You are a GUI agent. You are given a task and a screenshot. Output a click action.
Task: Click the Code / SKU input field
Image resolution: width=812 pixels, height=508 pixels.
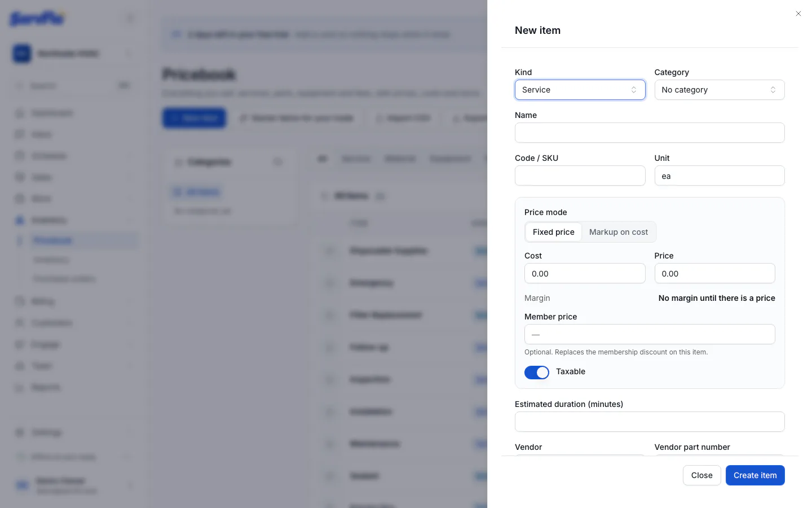[x=580, y=176]
